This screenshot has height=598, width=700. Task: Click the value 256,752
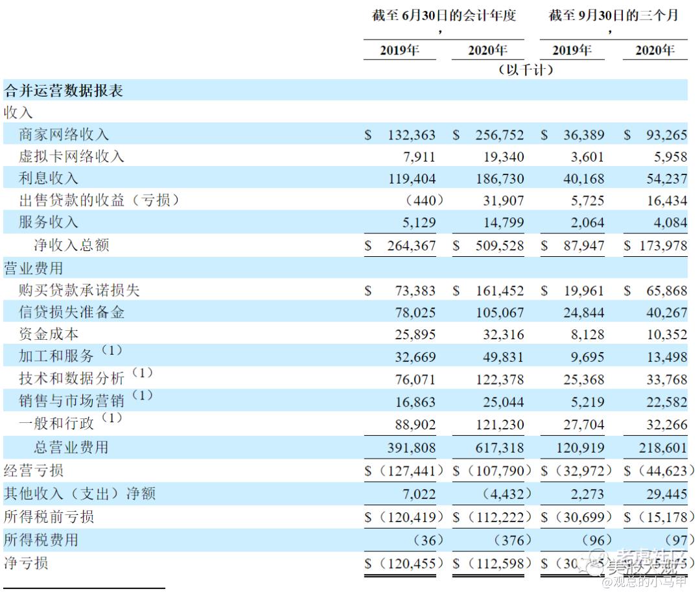[x=500, y=135]
